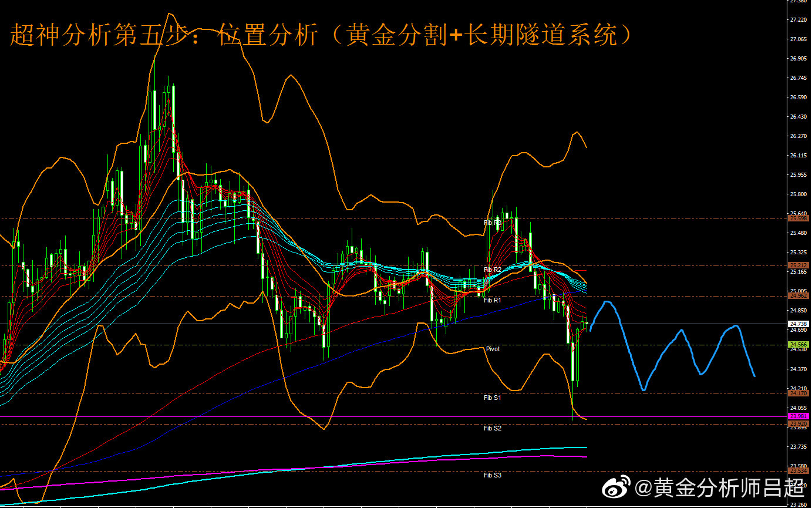Image resolution: width=812 pixels, height=508 pixels.
Task: Click the Fib R3 level label
Action: 493,223
